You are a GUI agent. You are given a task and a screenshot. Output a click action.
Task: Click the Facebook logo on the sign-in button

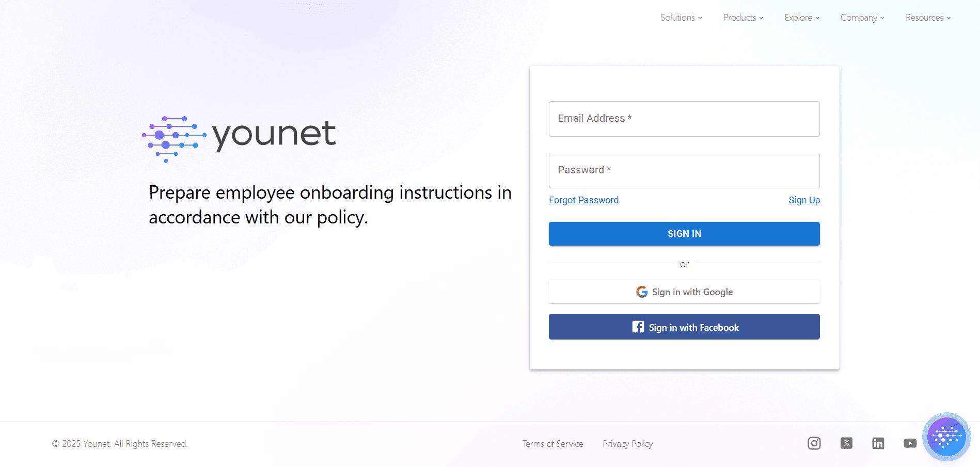pyautogui.click(x=637, y=327)
